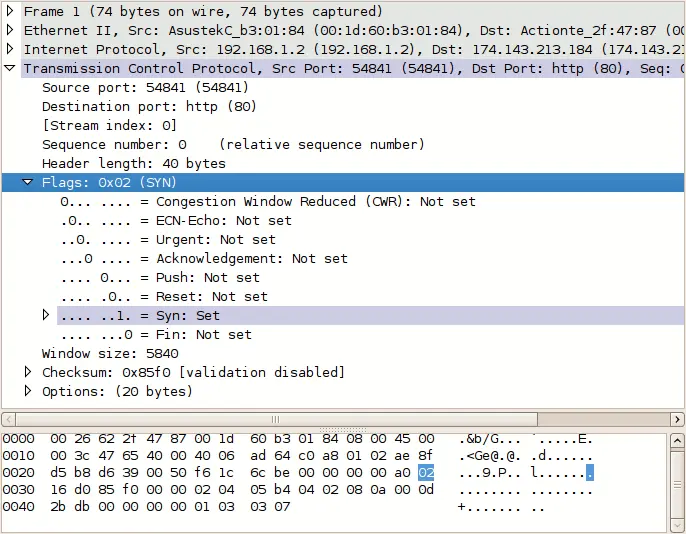The height and width of the screenshot is (534, 686).
Task: Collapse the Flags 0x02 (SYN) node
Action: (28, 181)
